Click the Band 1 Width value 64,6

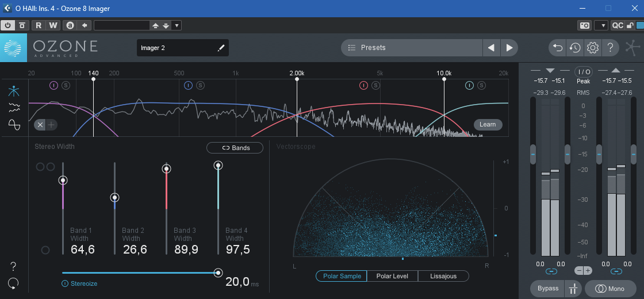(x=83, y=250)
